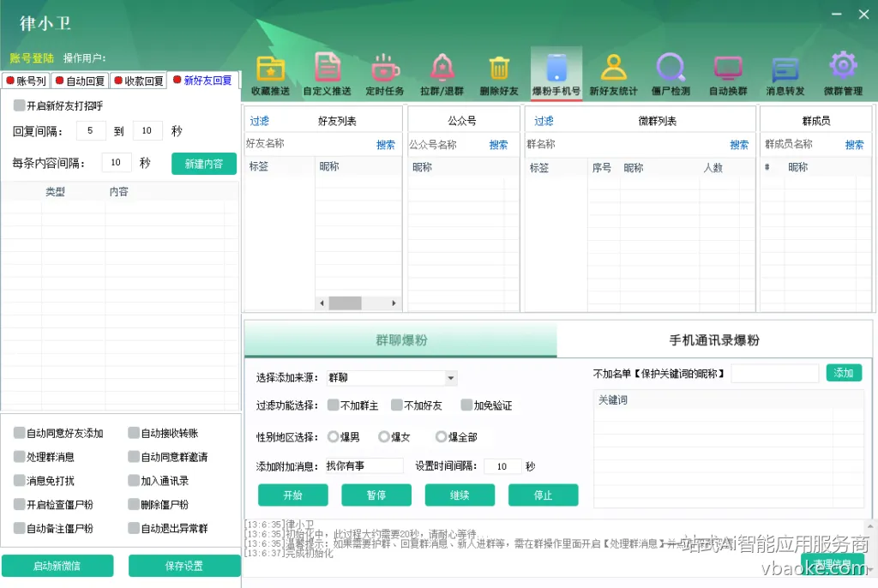Screen dimensions: 878x588
Task: Click 搜索 next to 公众号名称
Action: [x=498, y=145]
